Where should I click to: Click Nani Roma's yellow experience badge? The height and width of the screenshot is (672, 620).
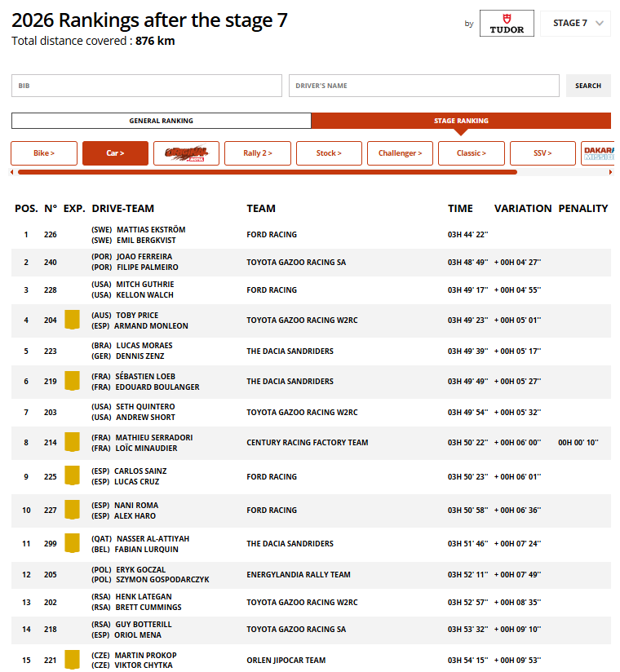tap(72, 510)
